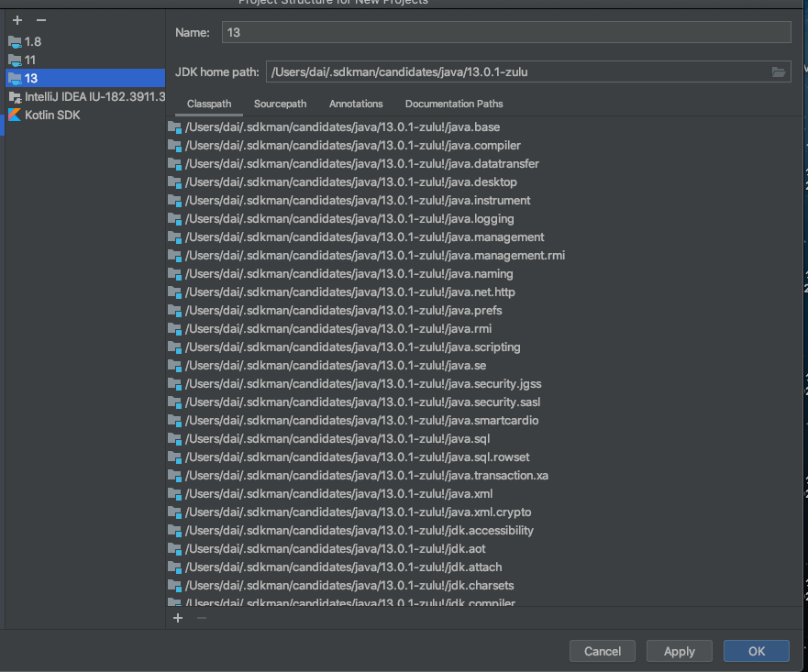This screenshot has width=808, height=672.
Task: Click folder icon of java.prefs row
Action: point(174,311)
